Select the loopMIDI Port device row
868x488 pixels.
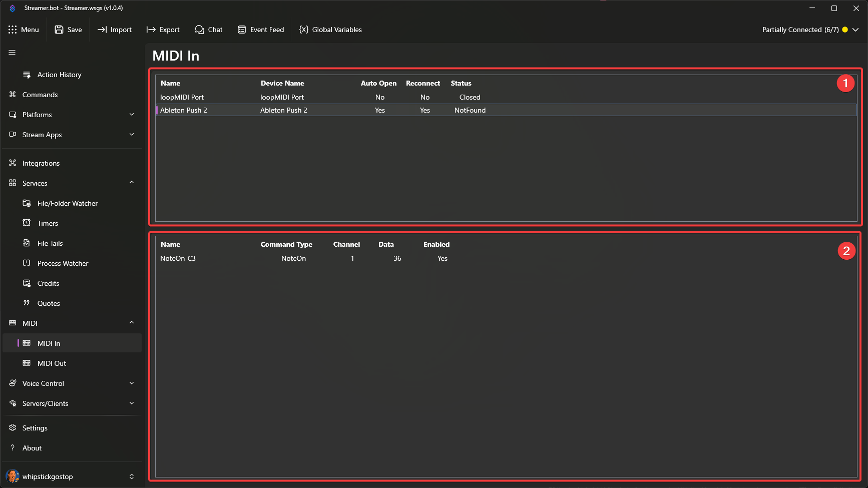320,97
